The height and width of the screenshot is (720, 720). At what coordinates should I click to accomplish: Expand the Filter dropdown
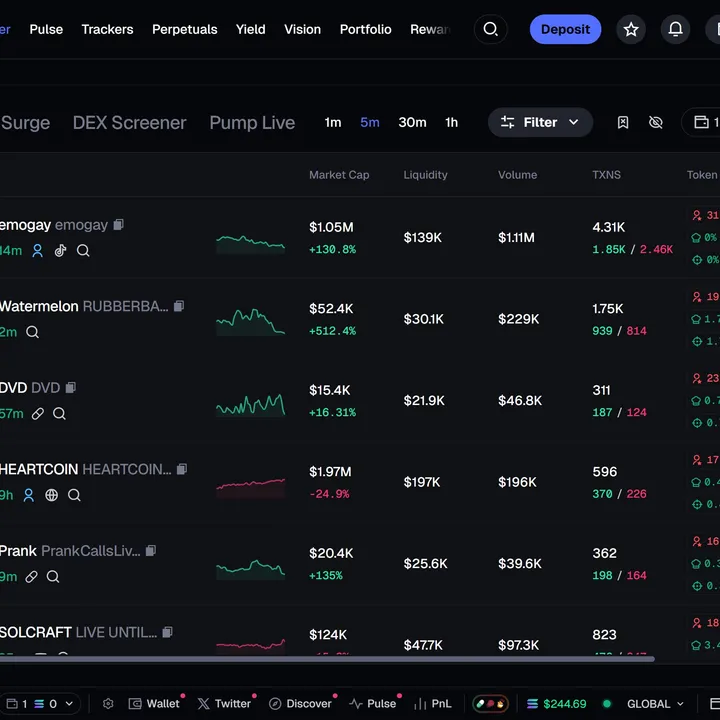[540, 122]
